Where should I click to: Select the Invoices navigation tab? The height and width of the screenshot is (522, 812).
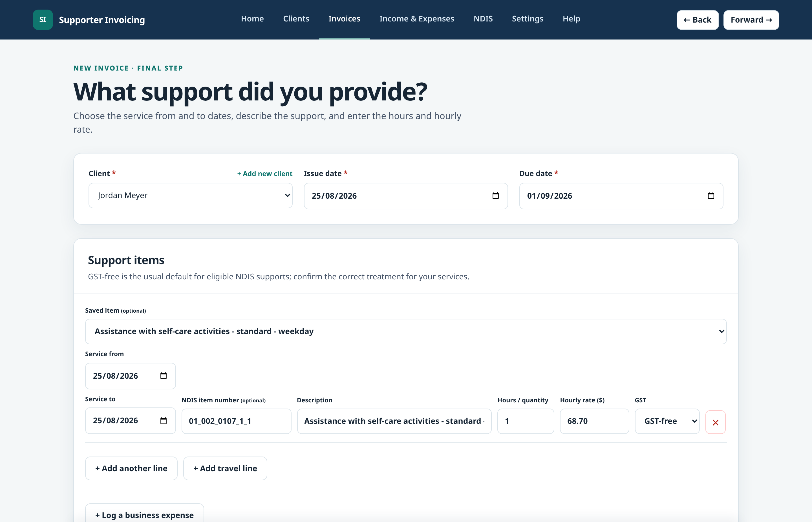(344, 19)
